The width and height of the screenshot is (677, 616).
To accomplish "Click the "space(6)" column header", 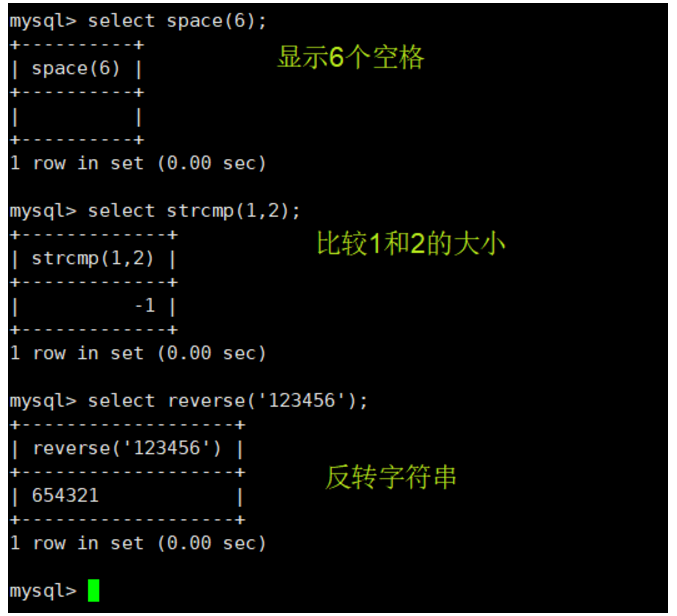I will click(x=76, y=69).
